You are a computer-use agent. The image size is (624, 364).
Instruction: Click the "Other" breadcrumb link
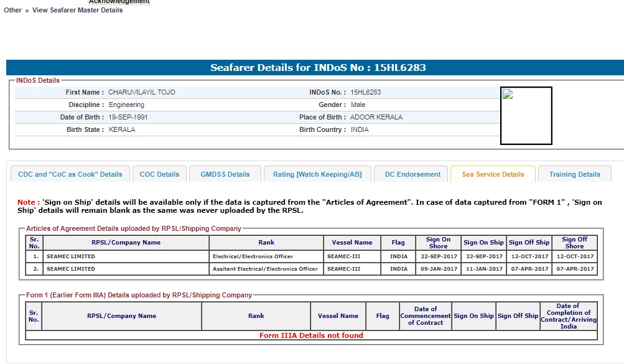point(12,10)
